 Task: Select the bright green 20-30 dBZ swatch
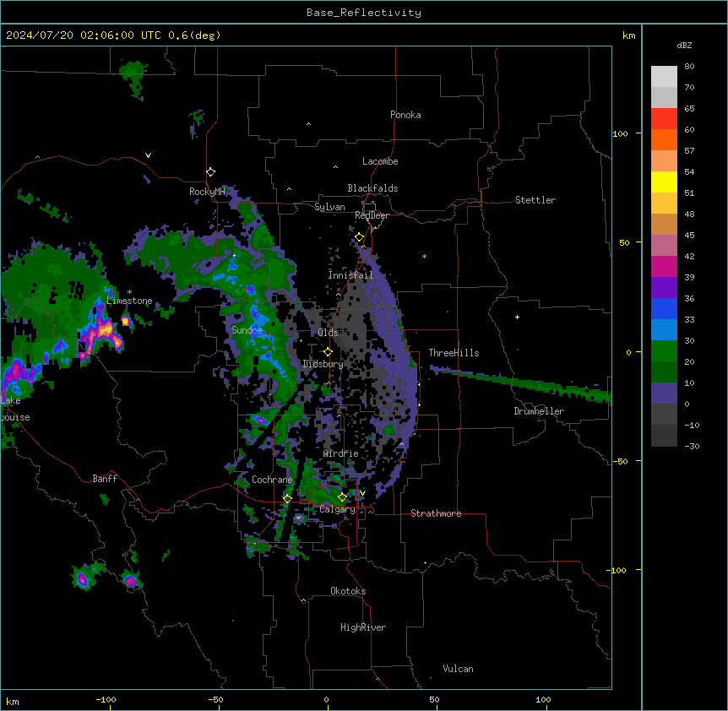[x=664, y=351]
